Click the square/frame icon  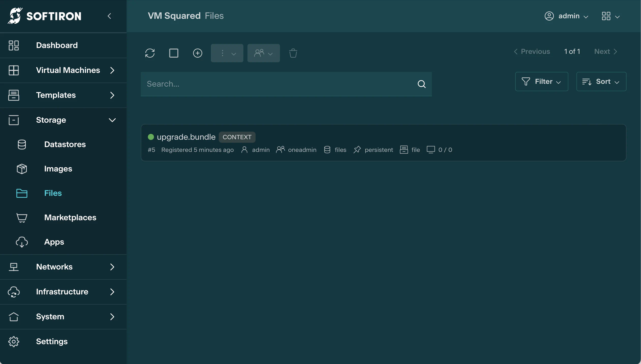pyautogui.click(x=174, y=53)
